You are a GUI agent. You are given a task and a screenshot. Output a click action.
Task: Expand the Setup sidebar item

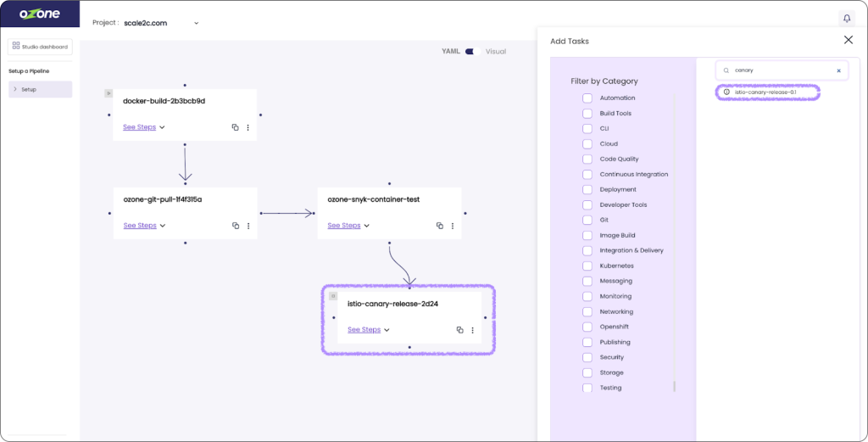click(40, 89)
